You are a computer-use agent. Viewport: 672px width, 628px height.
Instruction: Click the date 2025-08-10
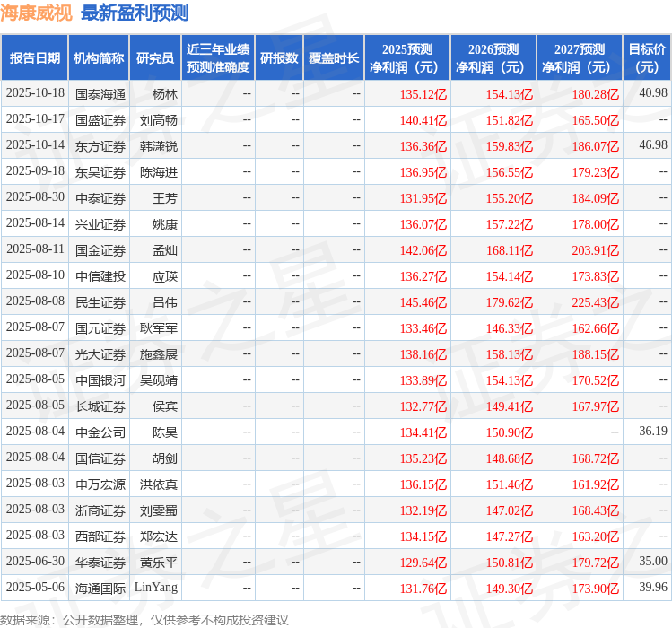point(35,275)
